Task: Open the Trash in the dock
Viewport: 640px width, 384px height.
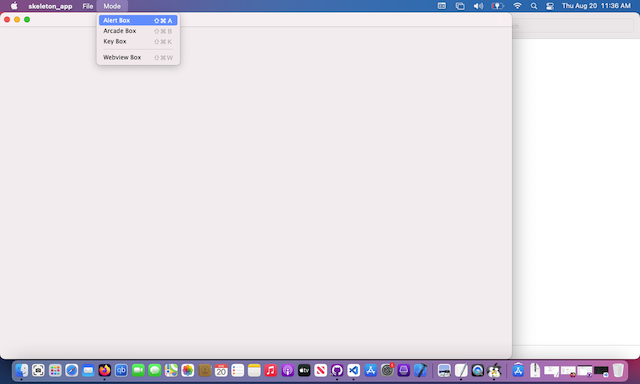Action: click(618, 371)
